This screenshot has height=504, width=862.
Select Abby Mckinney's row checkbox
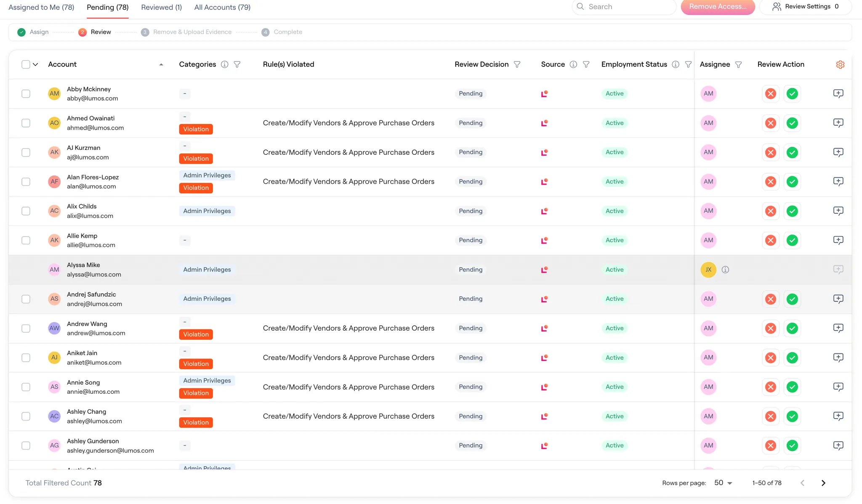click(x=26, y=93)
